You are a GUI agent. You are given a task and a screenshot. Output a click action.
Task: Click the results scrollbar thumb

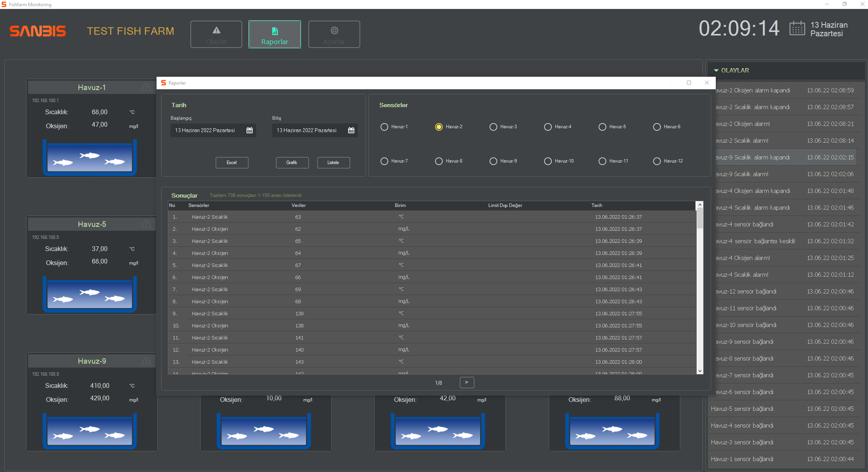[x=700, y=218]
